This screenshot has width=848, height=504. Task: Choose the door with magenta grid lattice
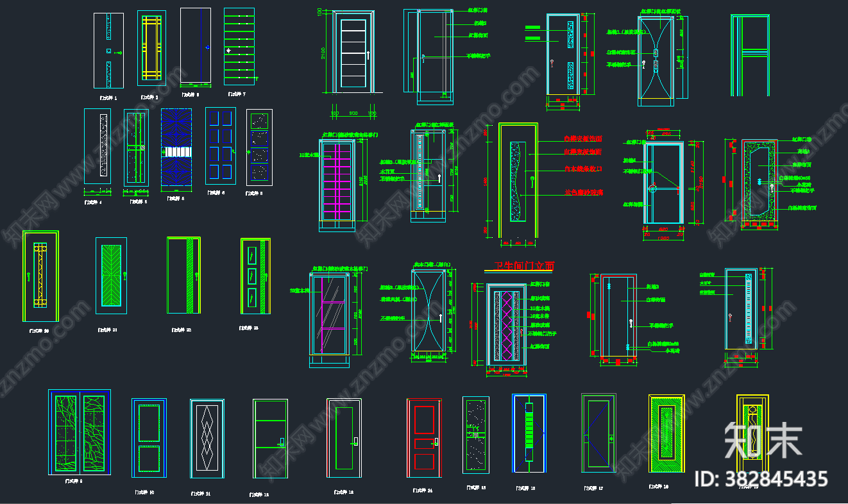(x=336, y=185)
